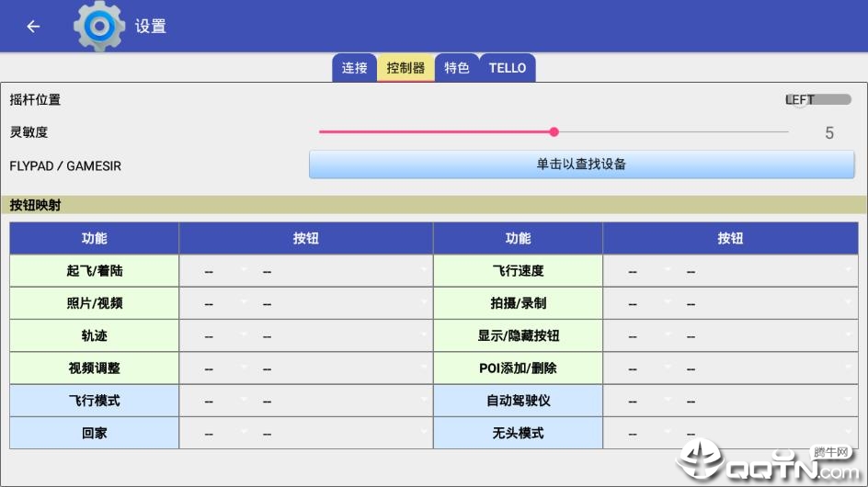868x487 pixels.
Task: Open the 特色 tab
Action: coord(457,68)
